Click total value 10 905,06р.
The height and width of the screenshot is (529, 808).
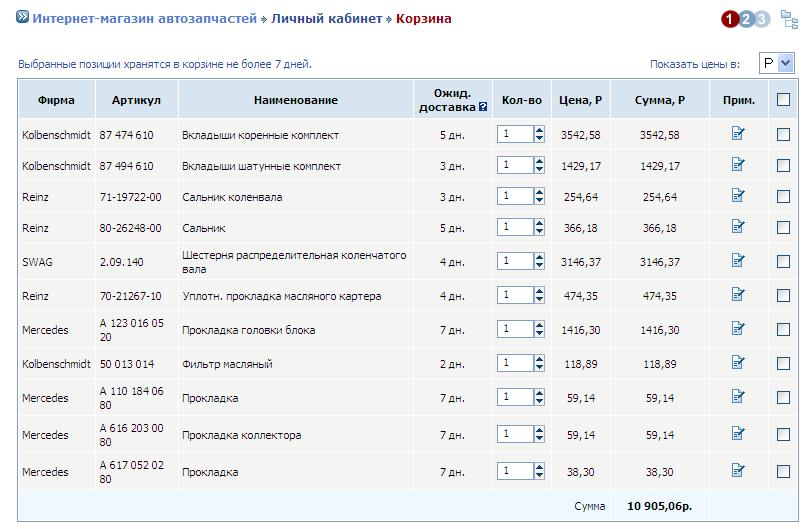[660, 506]
